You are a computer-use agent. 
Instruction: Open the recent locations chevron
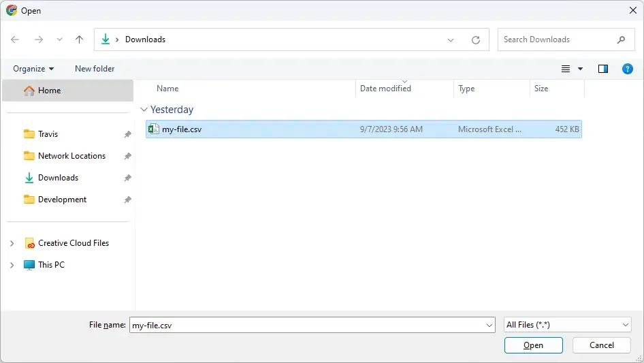click(59, 40)
